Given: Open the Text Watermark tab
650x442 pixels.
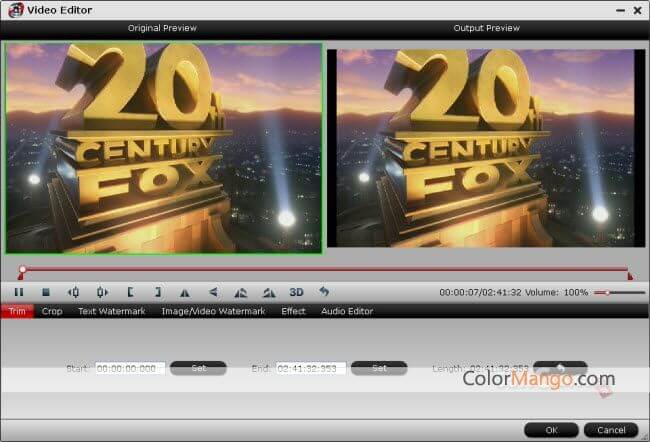Looking at the screenshot, I should pos(111,311).
